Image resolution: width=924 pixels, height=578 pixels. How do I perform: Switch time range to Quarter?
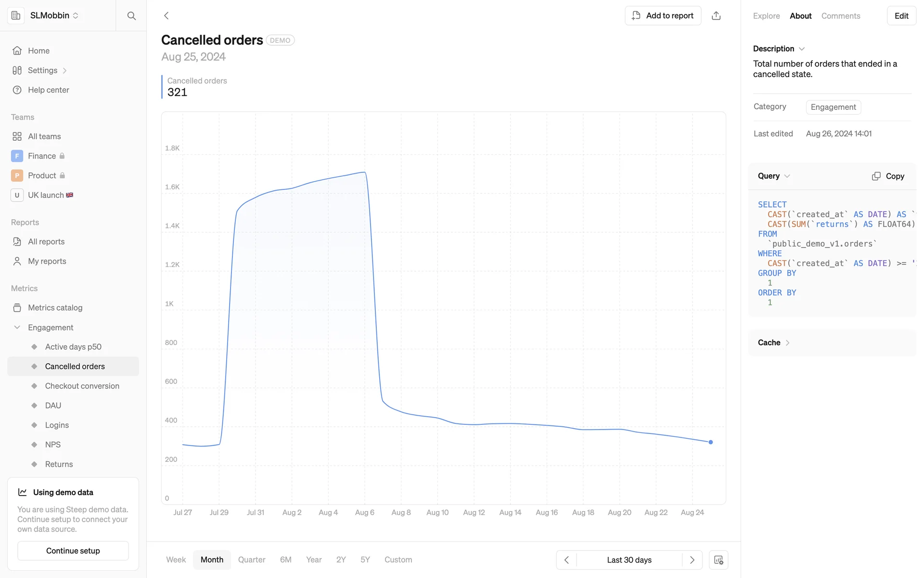(x=252, y=560)
